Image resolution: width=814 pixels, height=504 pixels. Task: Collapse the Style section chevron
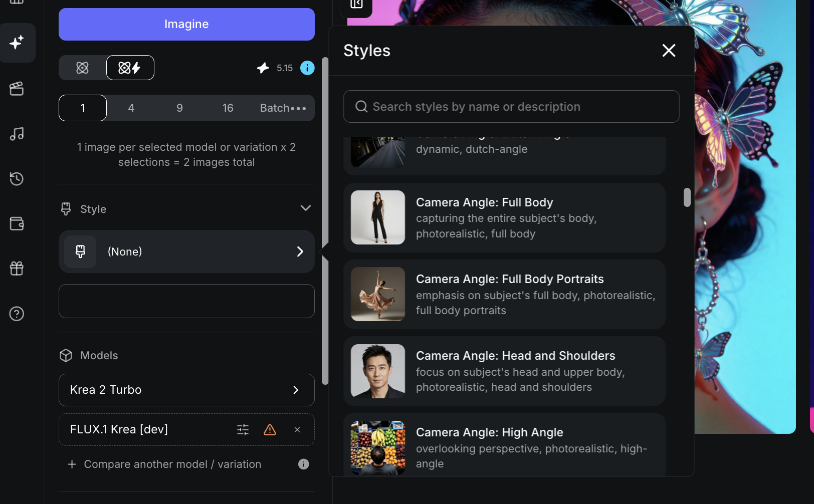click(x=306, y=208)
